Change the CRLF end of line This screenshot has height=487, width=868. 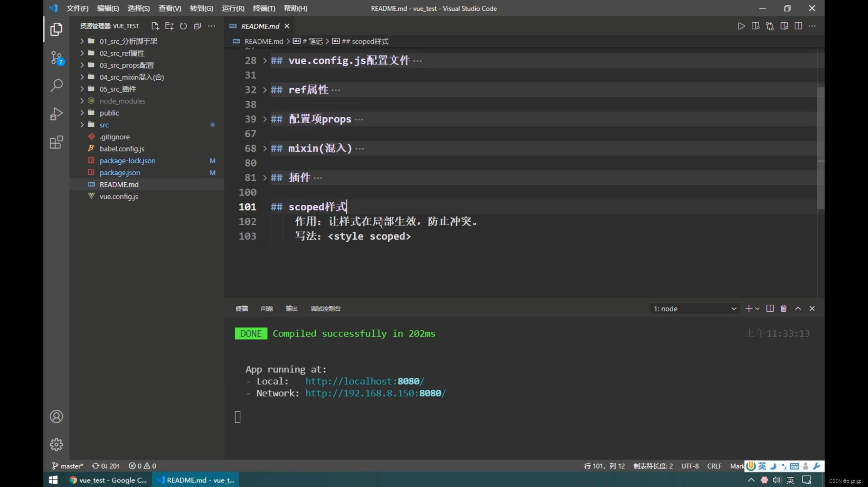click(714, 466)
